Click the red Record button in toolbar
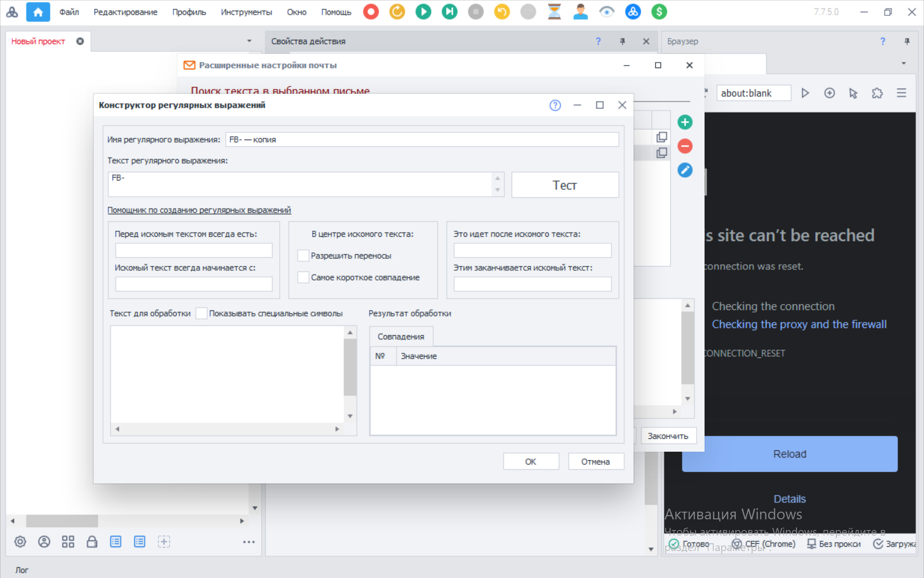 (370, 12)
